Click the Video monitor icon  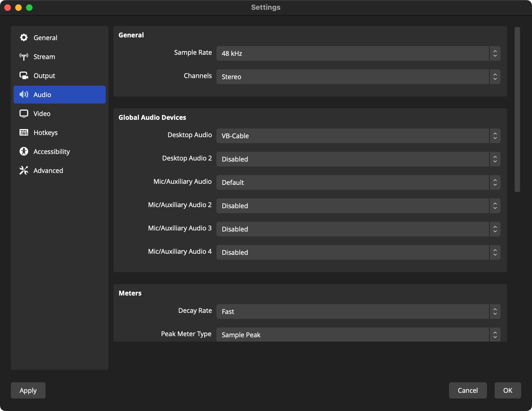pyautogui.click(x=24, y=114)
